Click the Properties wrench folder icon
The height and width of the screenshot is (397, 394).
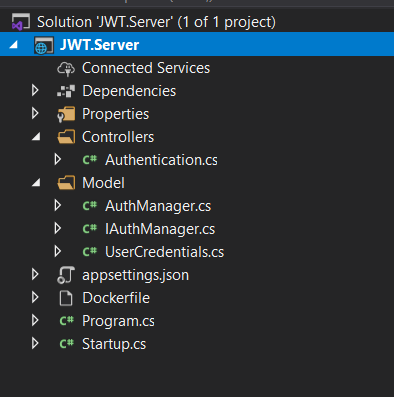(66, 114)
